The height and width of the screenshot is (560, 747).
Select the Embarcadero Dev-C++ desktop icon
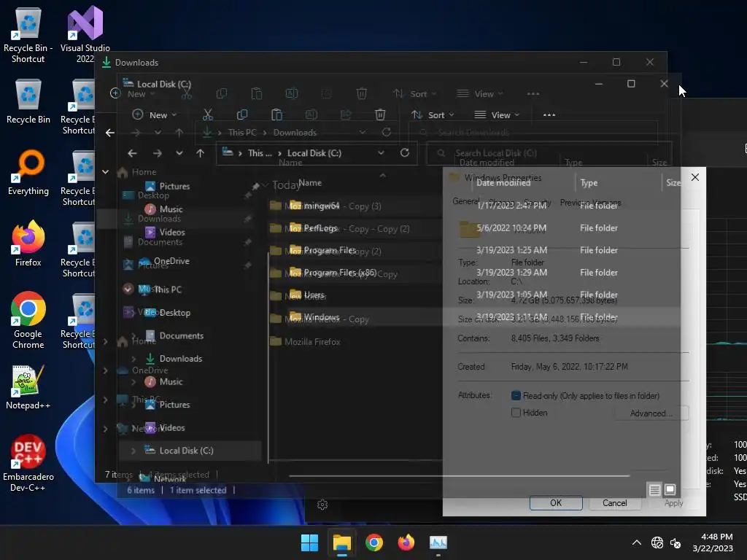(28, 463)
